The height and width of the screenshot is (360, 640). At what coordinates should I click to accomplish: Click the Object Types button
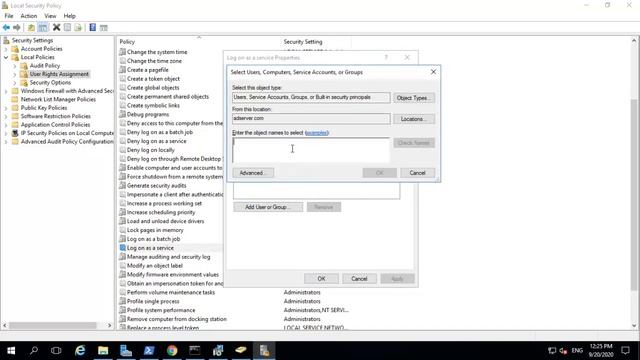click(414, 98)
